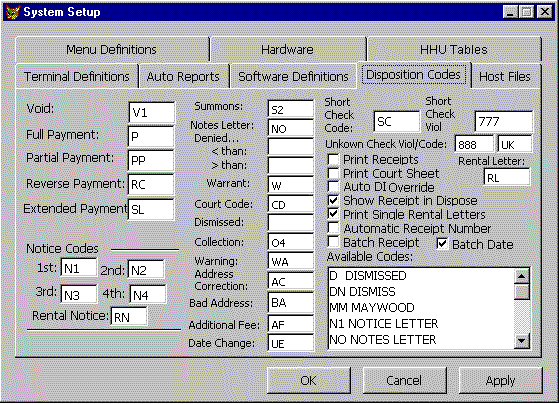Switch to the Hardware tab
559x404 pixels.
point(287,49)
